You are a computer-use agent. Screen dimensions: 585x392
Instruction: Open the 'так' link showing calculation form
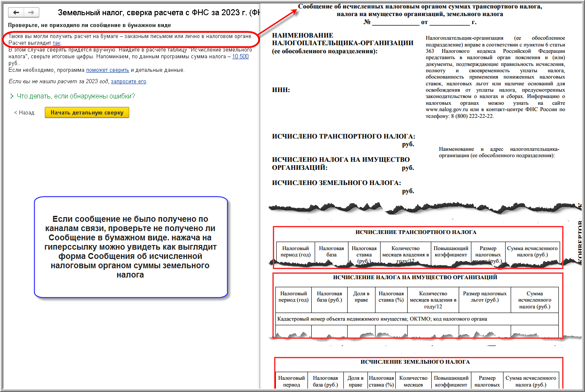coord(57,43)
